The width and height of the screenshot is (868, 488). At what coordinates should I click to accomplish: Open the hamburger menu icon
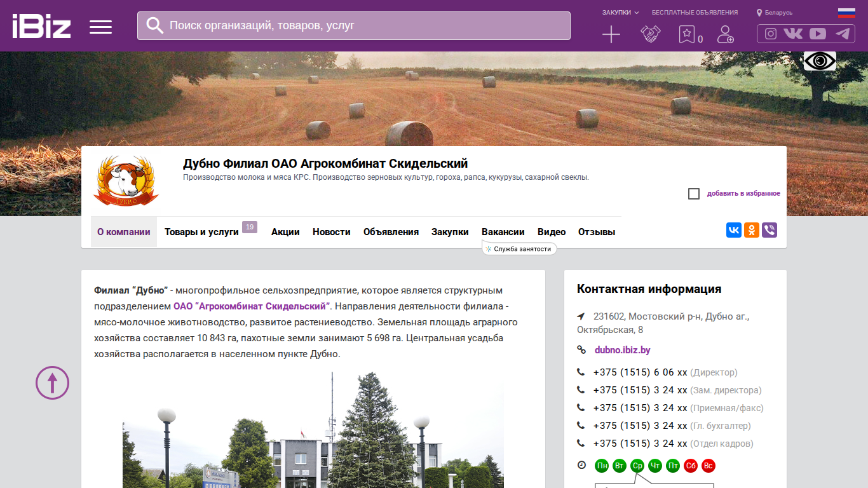(100, 27)
